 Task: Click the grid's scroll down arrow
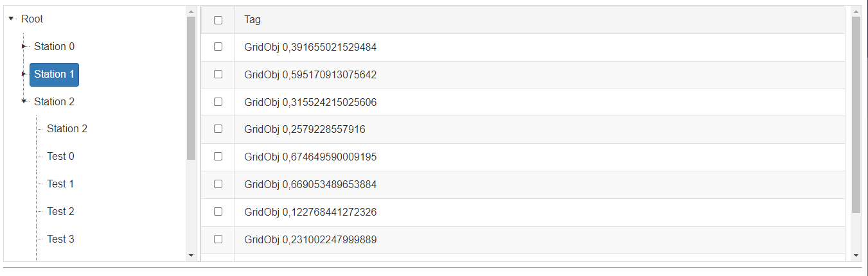point(856,255)
